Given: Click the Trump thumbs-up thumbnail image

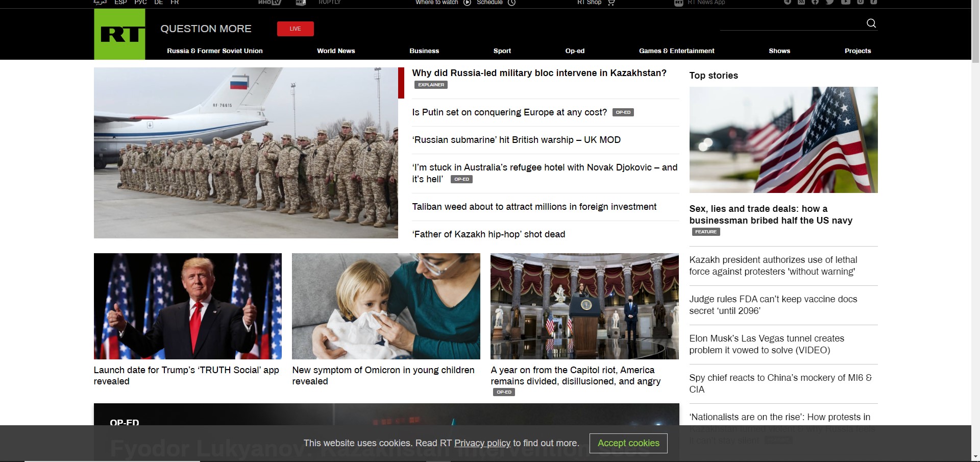Looking at the screenshot, I should 188,306.
